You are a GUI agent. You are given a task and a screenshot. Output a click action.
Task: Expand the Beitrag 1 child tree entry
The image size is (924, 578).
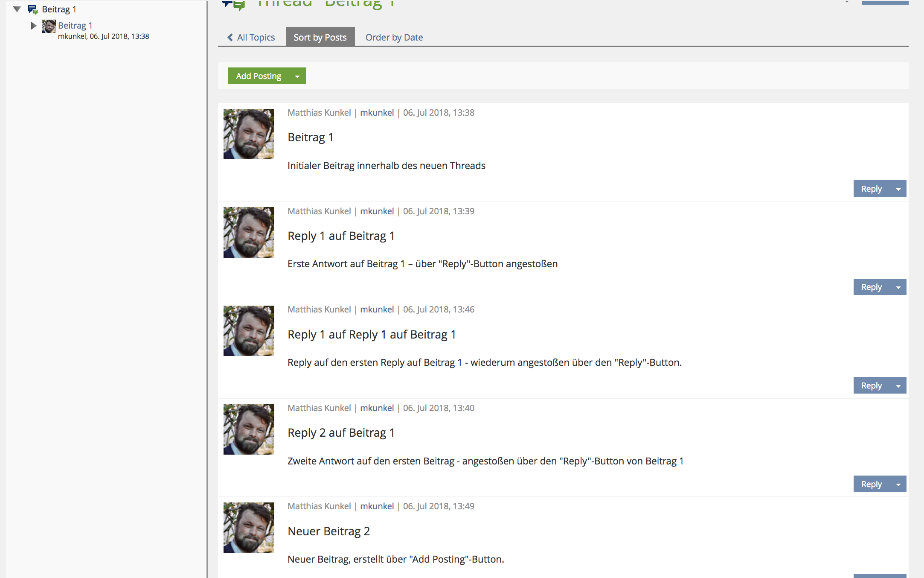[34, 26]
